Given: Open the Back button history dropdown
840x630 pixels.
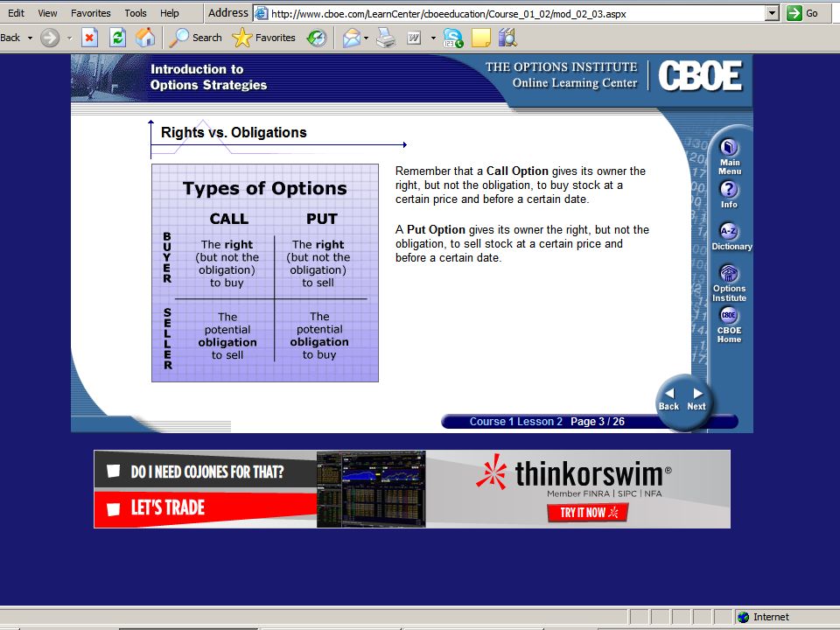Looking at the screenshot, I should 30,38.
